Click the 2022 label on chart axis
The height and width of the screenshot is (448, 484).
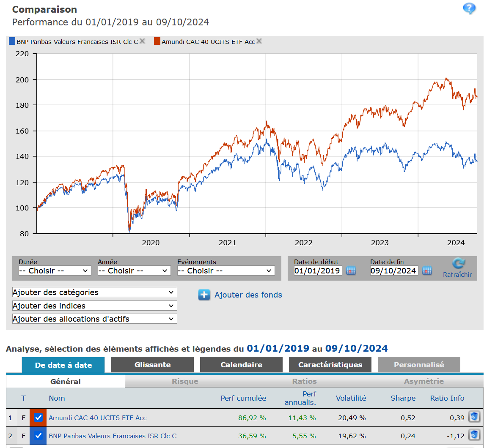(304, 243)
